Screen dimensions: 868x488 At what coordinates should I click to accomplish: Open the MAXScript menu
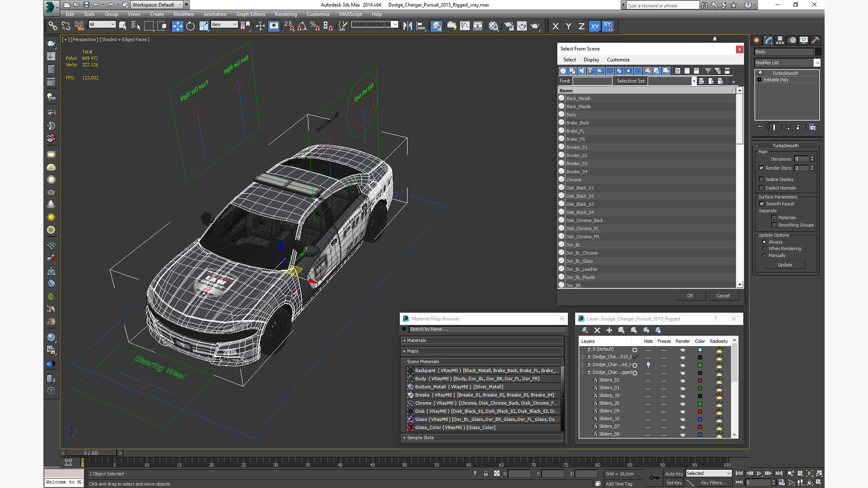350,14
